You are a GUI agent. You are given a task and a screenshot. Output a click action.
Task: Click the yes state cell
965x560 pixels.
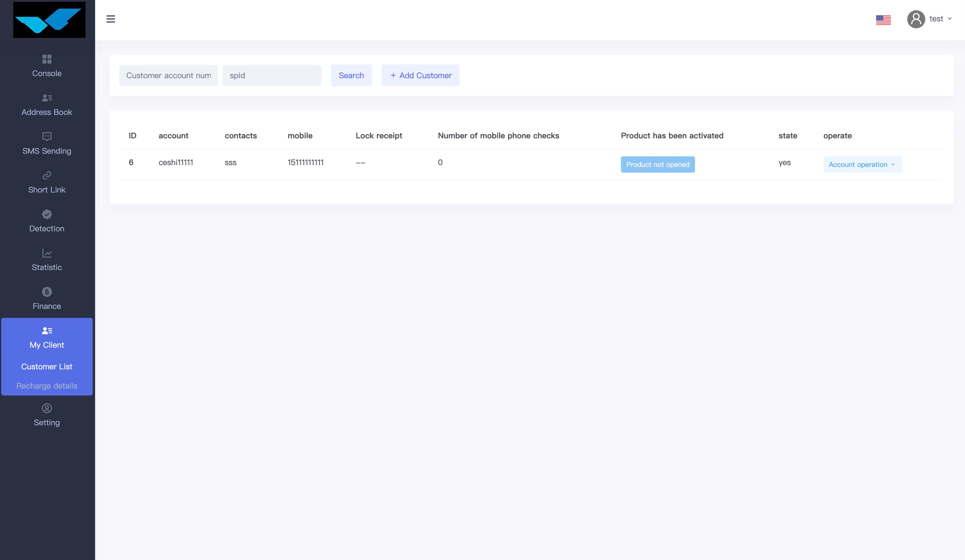tap(785, 163)
